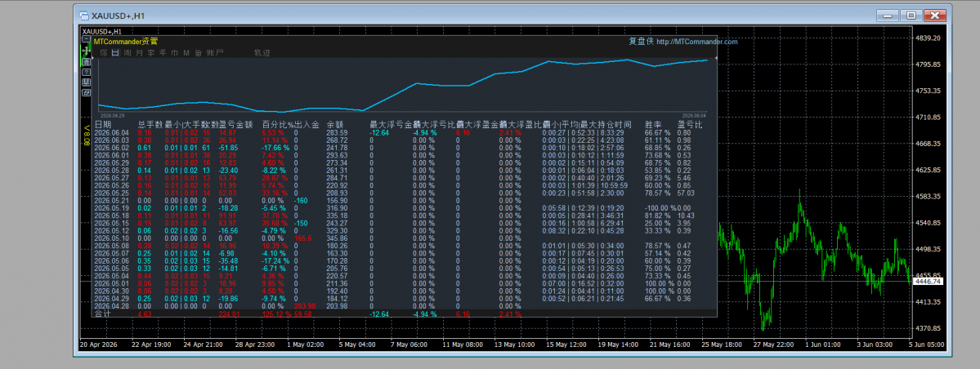Select the 2026.05.05 date row

pos(110,269)
